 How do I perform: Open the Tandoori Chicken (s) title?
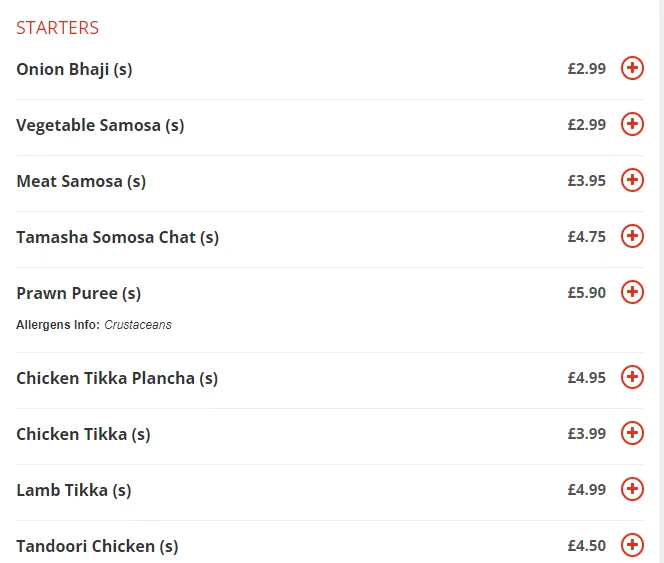point(97,546)
